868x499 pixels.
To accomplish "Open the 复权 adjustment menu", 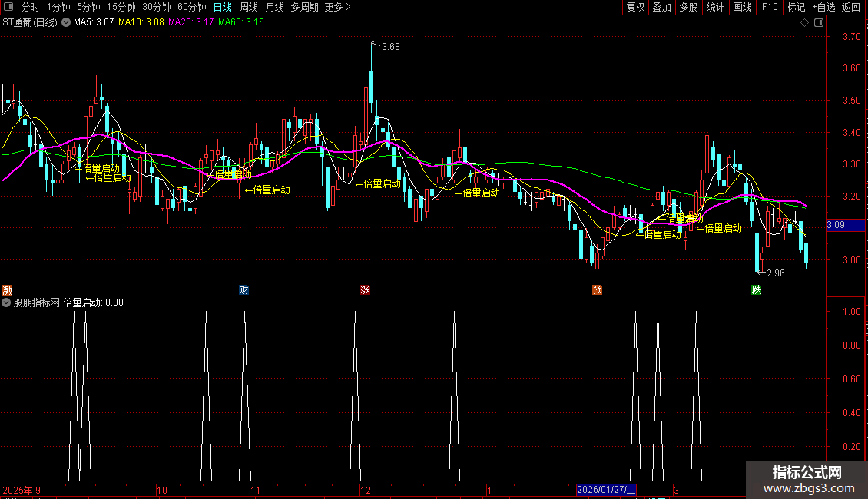I will 635,7.
